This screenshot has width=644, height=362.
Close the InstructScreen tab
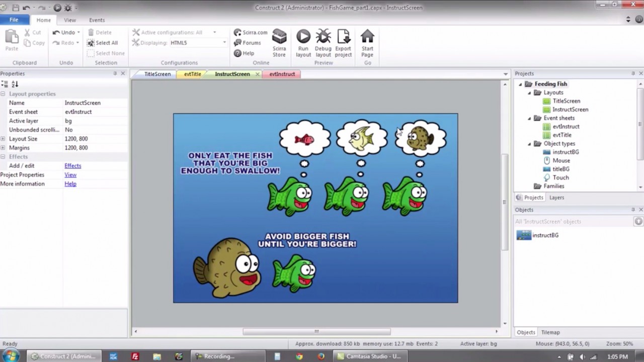tap(257, 74)
